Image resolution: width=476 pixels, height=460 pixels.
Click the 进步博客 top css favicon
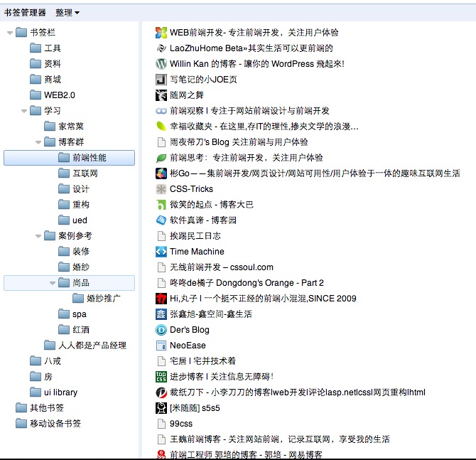pyautogui.click(x=161, y=377)
